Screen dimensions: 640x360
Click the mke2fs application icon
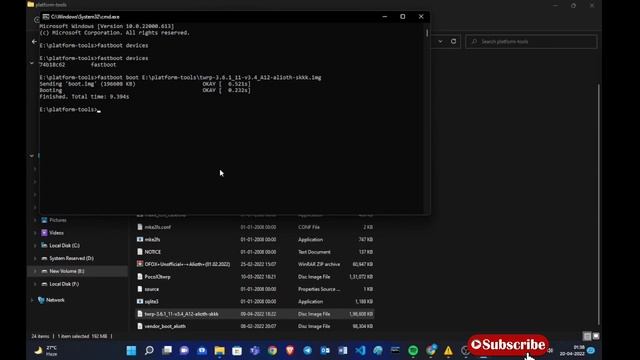point(140,239)
